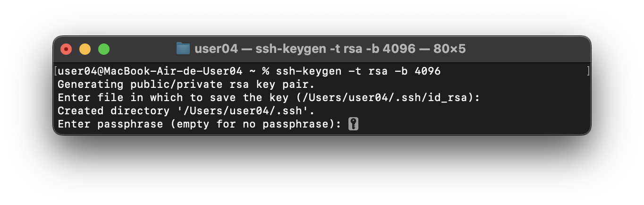The image size is (644, 205).
Task: Minimize the window using yellow button
Action: pyautogui.click(x=85, y=49)
